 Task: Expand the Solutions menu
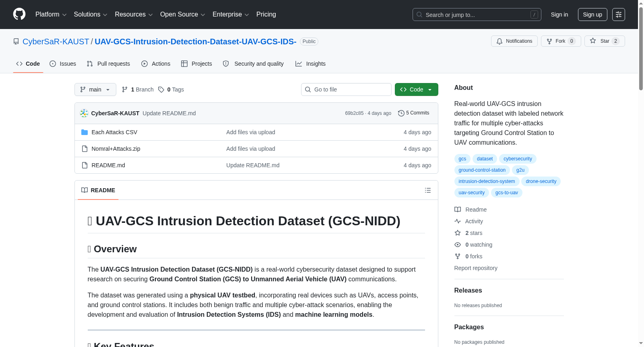[x=91, y=15]
